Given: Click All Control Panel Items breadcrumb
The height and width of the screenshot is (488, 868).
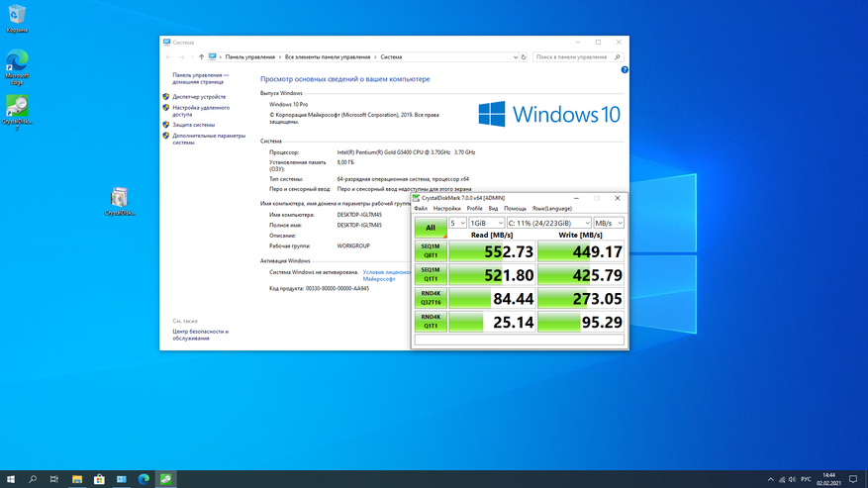Looking at the screenshot, I should [328, 57].
